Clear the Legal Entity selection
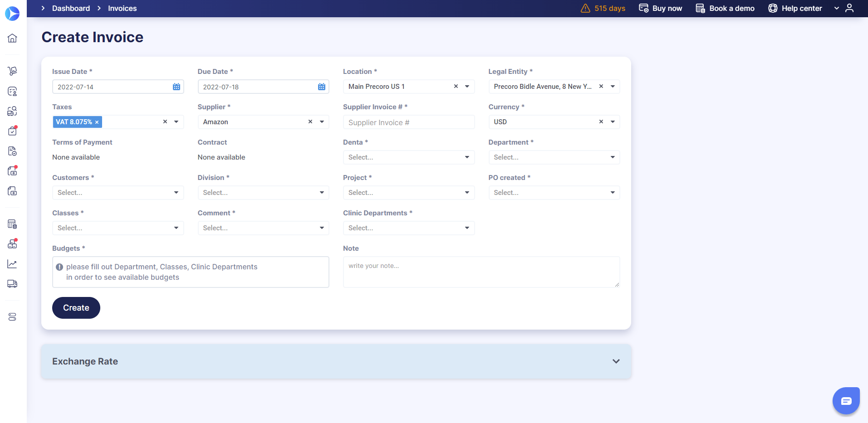 point(601,86)
